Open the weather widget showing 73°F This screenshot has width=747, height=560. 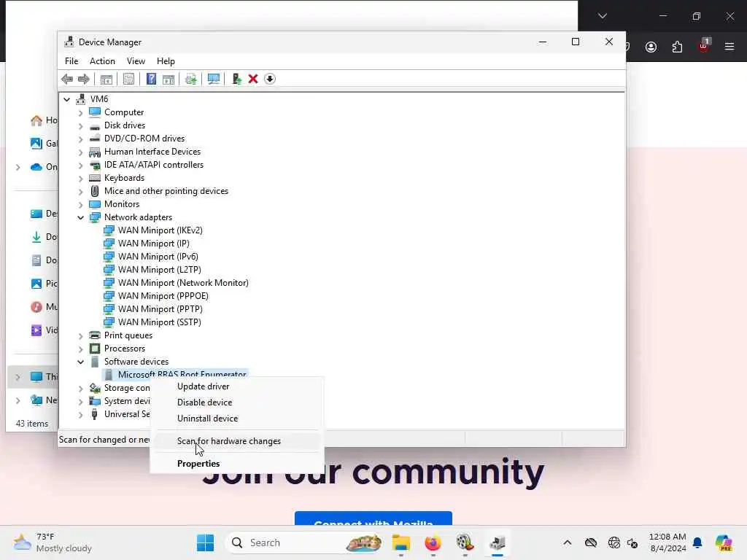(53, 542)
